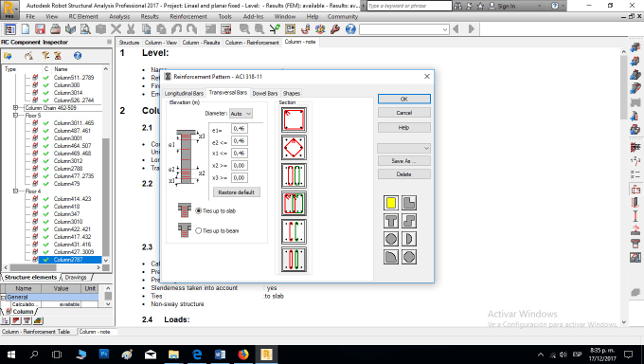Switch to the Longitudinal Bars tab
This screenshot has height=364, width=644.
(x=184, y=93)
